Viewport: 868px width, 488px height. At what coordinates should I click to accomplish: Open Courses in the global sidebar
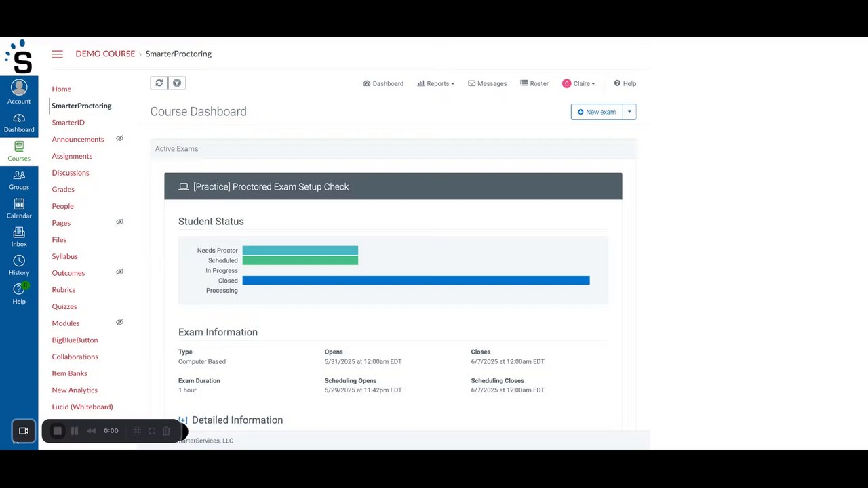tap(19, 151)
